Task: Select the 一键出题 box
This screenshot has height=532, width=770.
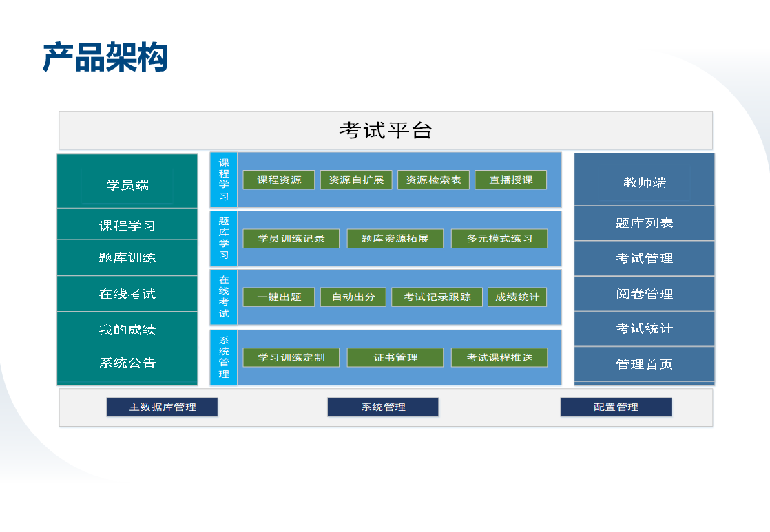Action: point(279,297)
